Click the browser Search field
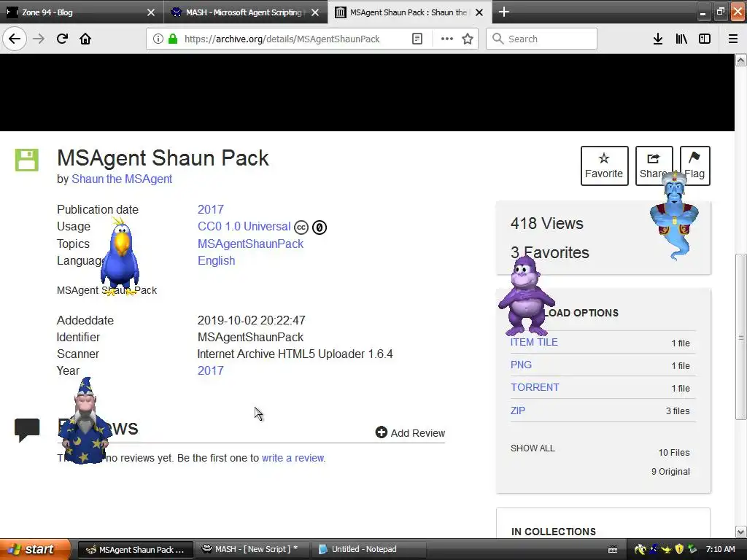The image size is (747, 560). pyautogui.click(x=542, y=39)
